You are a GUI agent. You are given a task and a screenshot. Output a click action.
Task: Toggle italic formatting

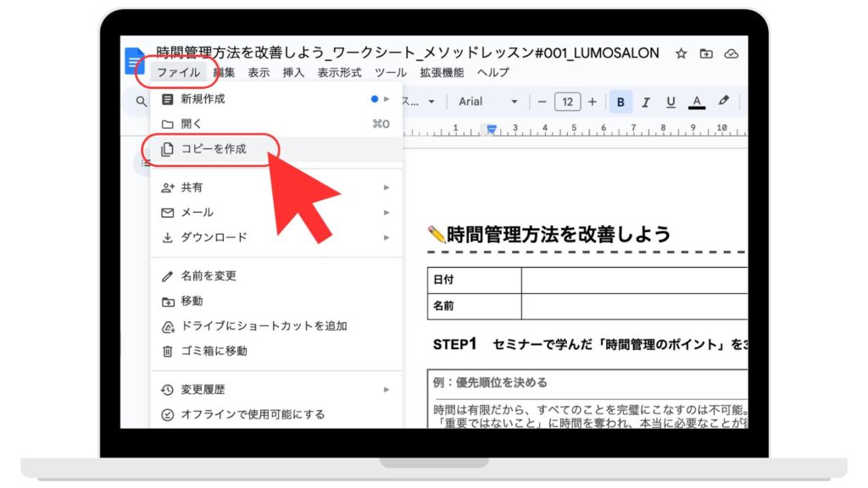pyautogui.click(x=646, y=102)
